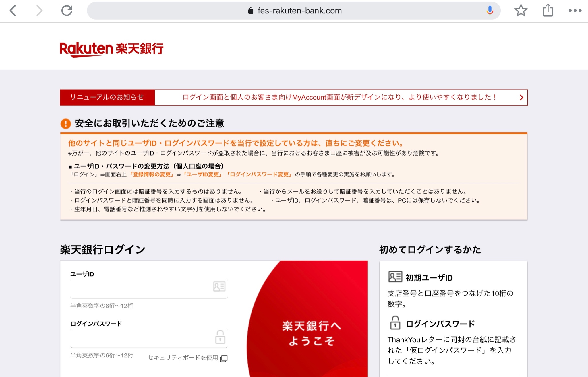Click the ThankYouレター description text
Screen dimensions: 588x377
[452, 350]
